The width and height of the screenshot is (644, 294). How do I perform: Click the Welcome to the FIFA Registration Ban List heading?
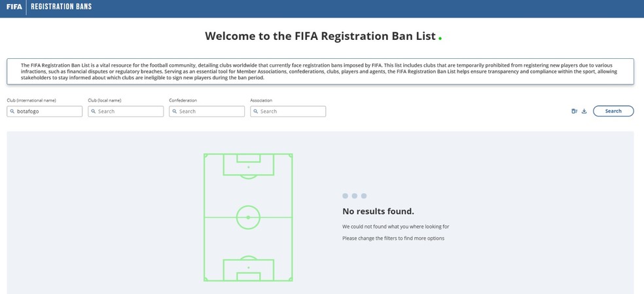(320, 36)
